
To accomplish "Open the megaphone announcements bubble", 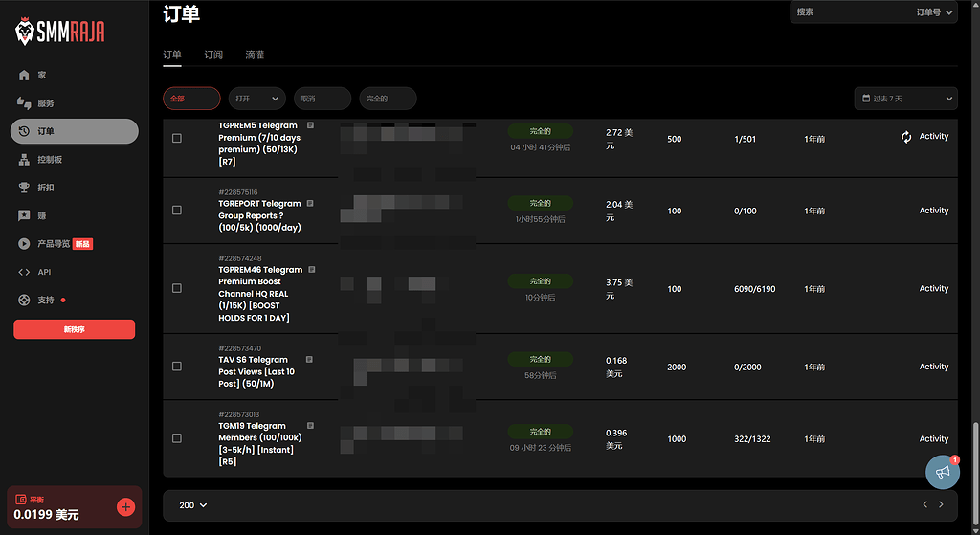I will click(x=943, y=472).
